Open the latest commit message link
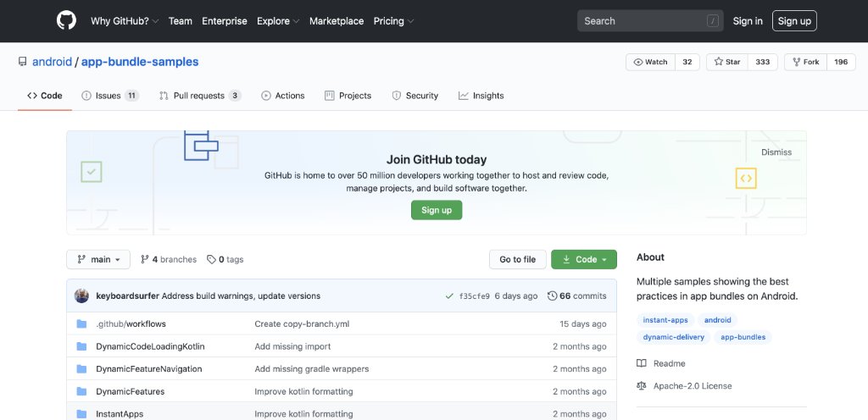 pos(241,296)
